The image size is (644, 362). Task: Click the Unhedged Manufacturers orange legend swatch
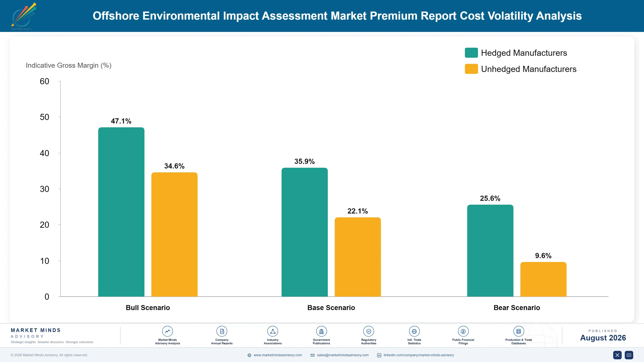click(x=471, y=69)
